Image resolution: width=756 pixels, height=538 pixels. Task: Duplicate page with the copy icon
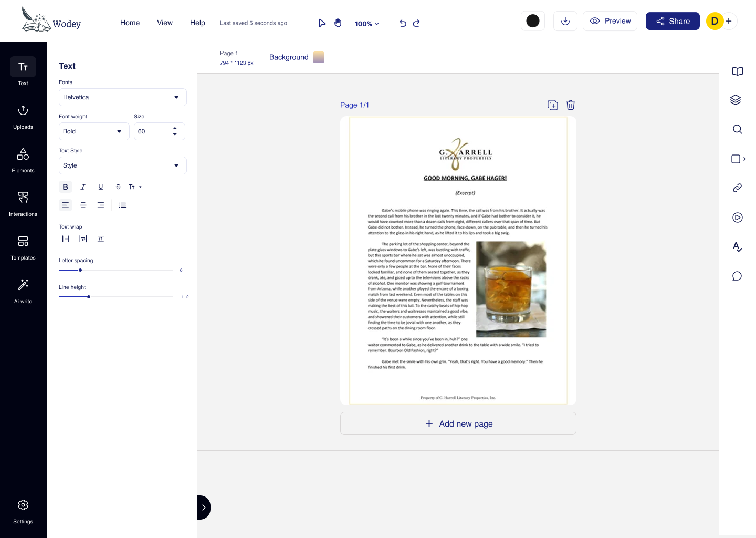click(553, 105)
